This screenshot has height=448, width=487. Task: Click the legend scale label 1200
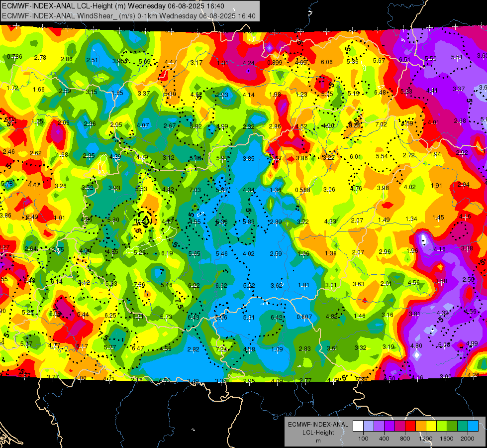pos(426,439)
